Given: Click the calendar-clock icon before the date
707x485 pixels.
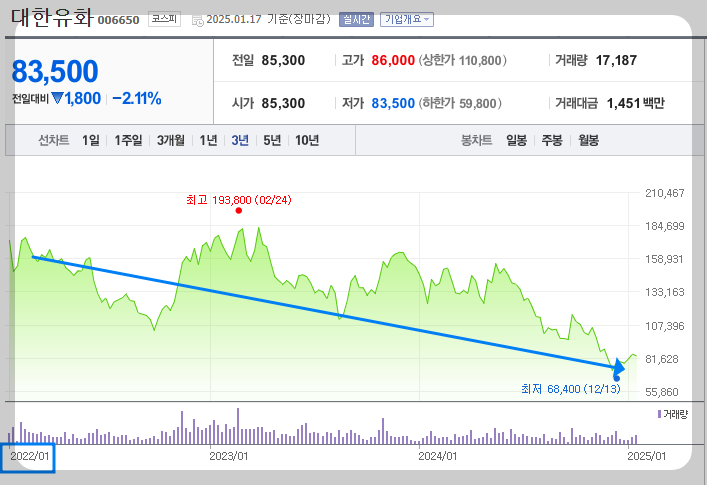Looking at the screenshot, I should pos(197,20).
